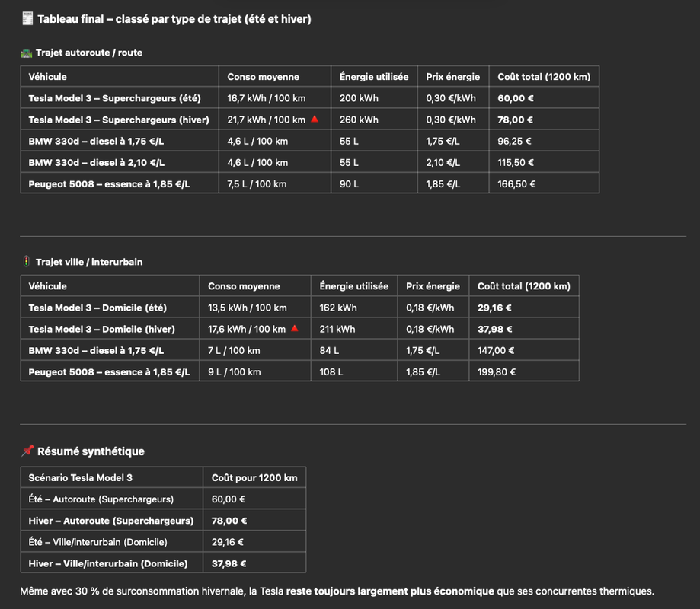Image resolution: width=700 pixels, height=609 pixels.
Task: Click row 'Hiver – Ville/interurbain (Domicile)'
Action: point(163,563)
